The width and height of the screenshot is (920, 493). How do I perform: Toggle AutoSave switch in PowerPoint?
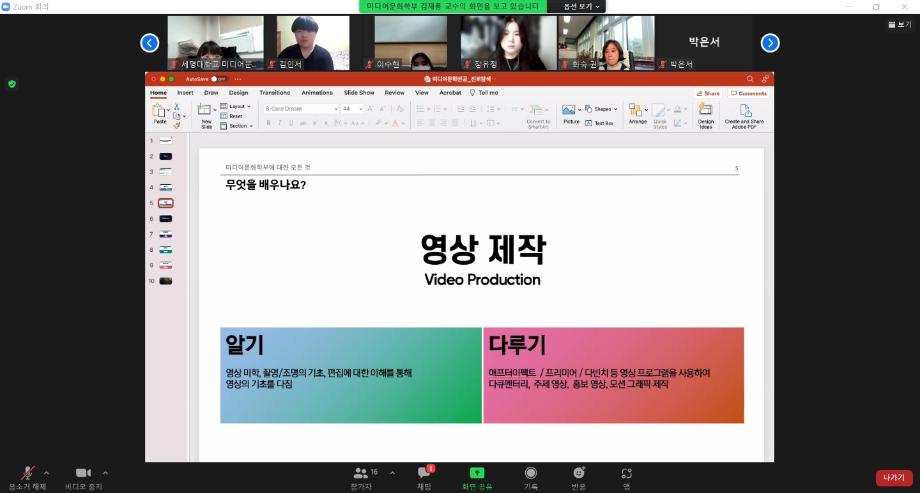tap(217, 78)
